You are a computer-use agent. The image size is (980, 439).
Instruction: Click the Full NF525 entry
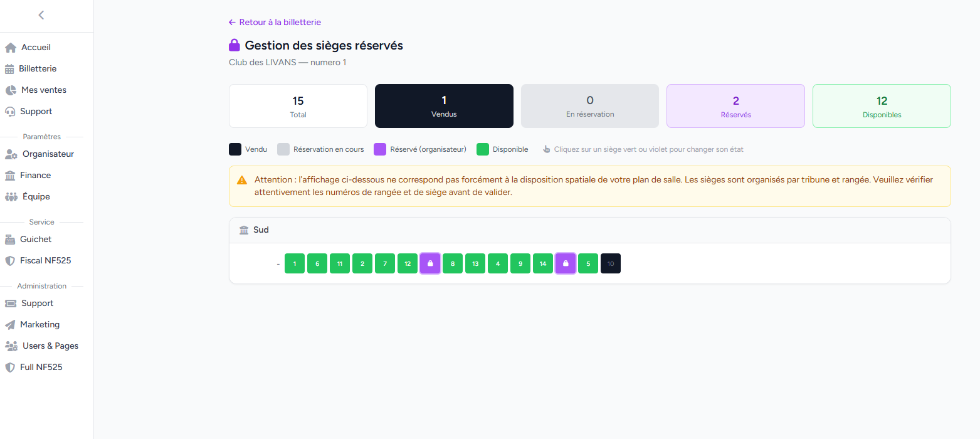[40, 367]
